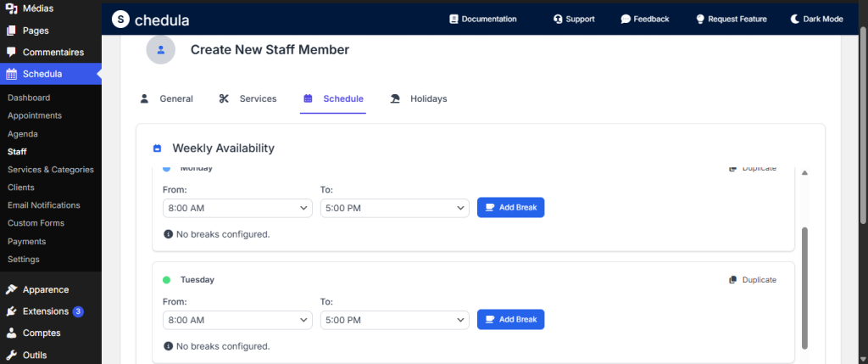Open the Documentation link
This screenshot has height=364, width=868.
(482, 19)
